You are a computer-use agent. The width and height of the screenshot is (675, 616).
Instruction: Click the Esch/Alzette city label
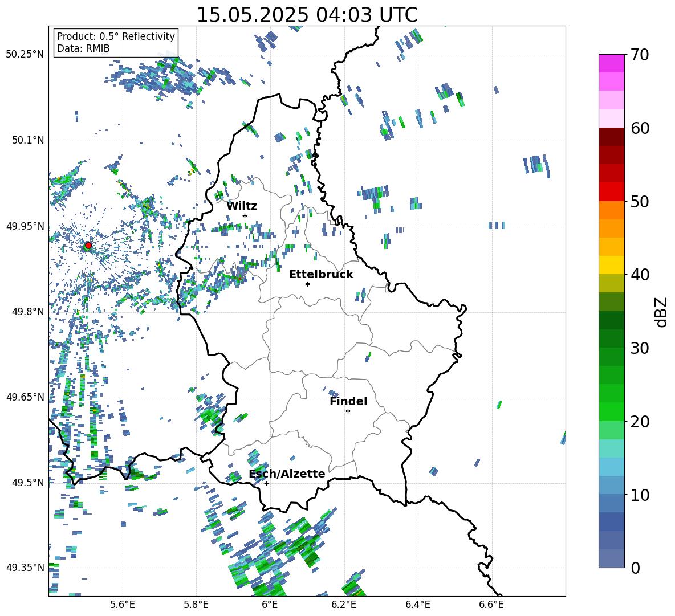(287, 474)
